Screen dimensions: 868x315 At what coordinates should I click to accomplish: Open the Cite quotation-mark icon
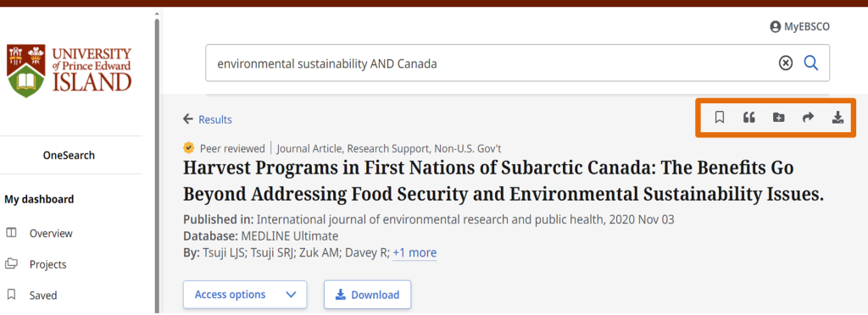tap(749, 117)
